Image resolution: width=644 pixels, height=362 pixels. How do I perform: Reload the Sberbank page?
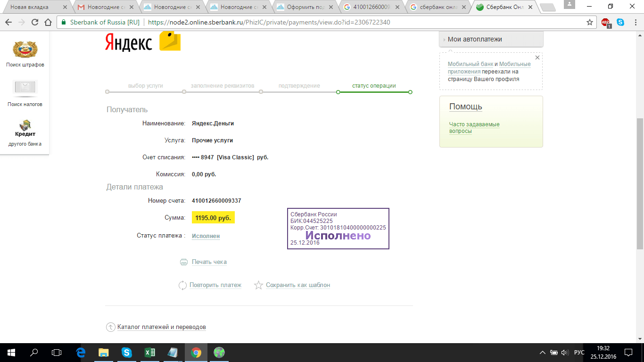click(x=35, y=22)
